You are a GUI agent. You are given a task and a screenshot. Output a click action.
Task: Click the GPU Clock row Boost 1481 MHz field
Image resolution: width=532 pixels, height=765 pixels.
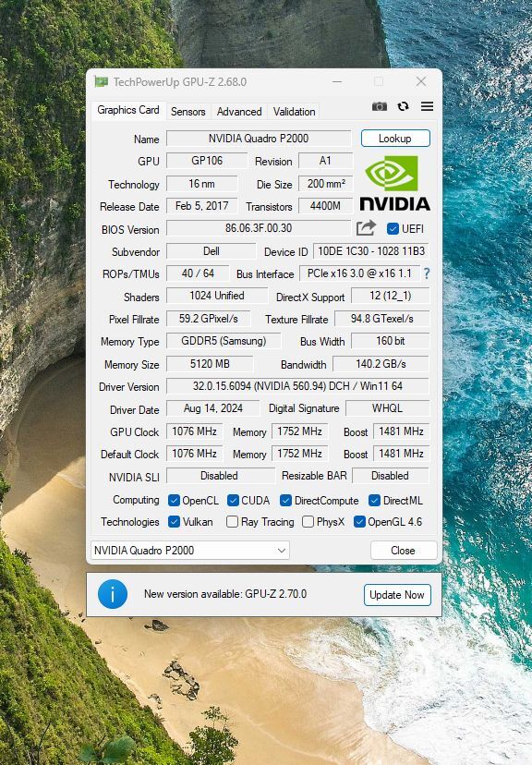tap(402, 431)
